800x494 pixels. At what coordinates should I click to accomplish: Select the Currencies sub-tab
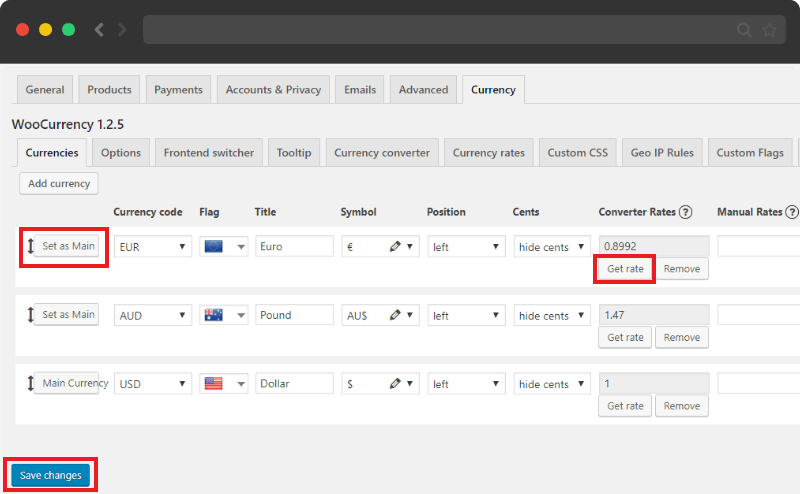pos(52,152)
